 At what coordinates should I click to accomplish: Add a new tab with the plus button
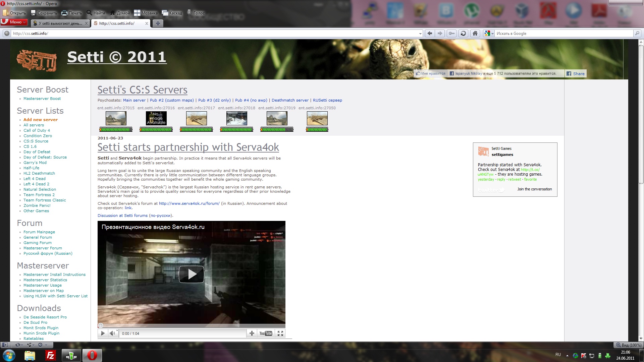pyautogui.click(x=158, y=23)
